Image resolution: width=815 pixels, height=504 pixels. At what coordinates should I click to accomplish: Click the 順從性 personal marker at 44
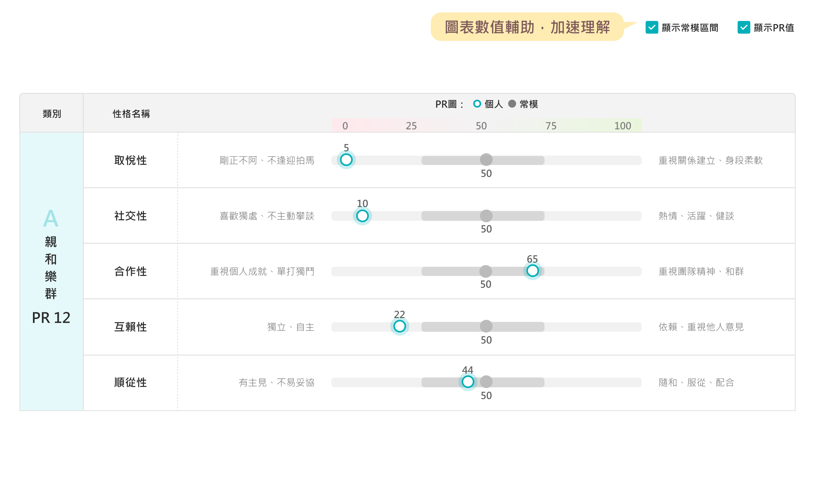click(x=468, y=382)
